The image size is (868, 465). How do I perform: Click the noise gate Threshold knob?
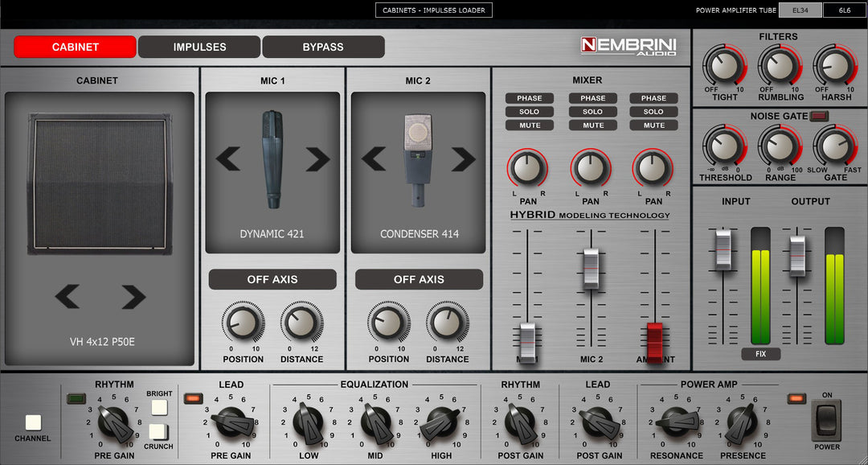(x=724, y=147)
